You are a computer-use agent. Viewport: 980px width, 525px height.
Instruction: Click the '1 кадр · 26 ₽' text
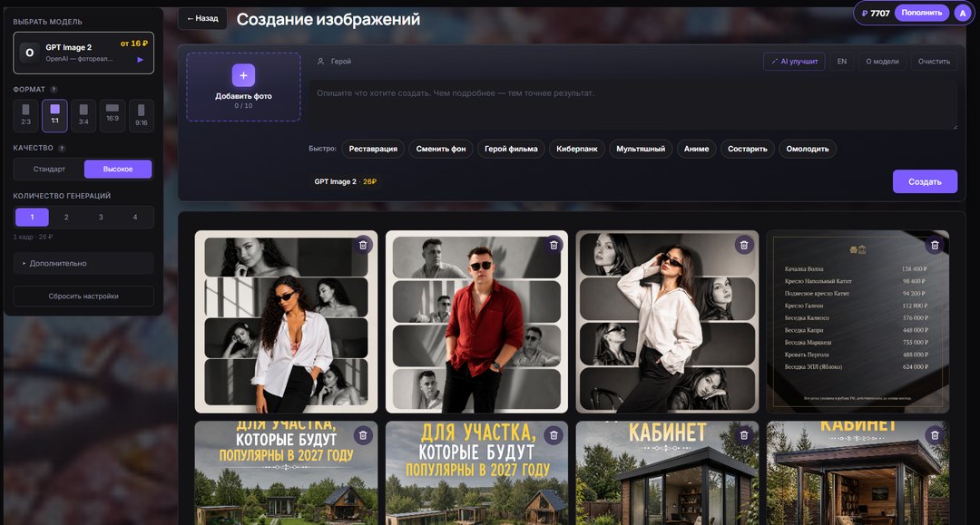[x=34, y=238]
